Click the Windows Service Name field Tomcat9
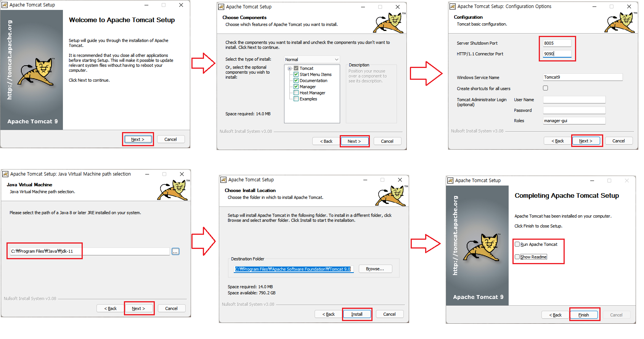This screenshot has width=644, height=339. (x=583, y=77)
